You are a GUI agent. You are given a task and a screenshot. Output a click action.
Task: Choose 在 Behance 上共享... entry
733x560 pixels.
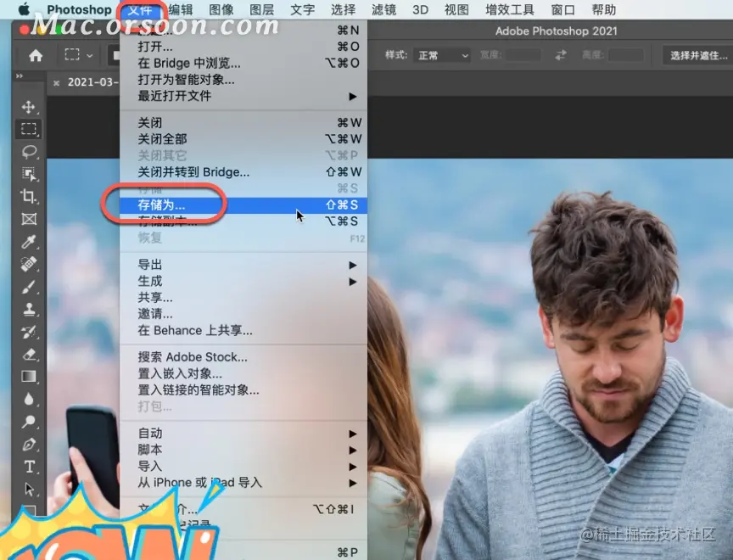pyautogui.click(x=243, y=330)
